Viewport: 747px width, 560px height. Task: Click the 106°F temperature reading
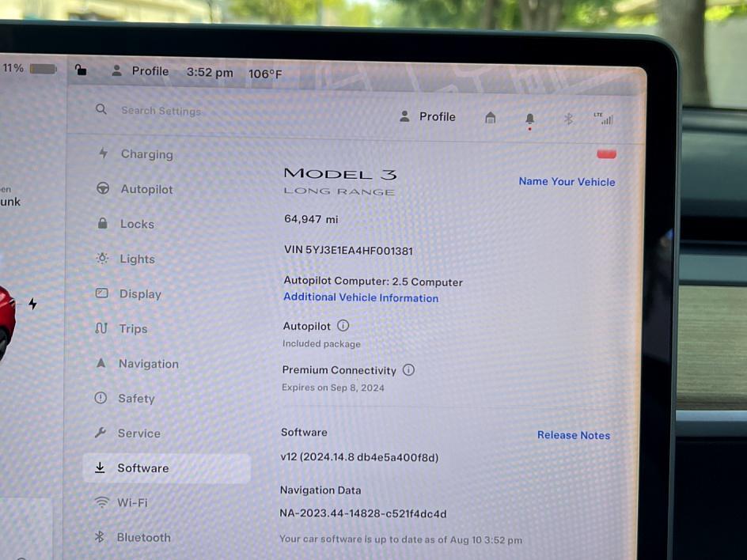tap(265, 74)
